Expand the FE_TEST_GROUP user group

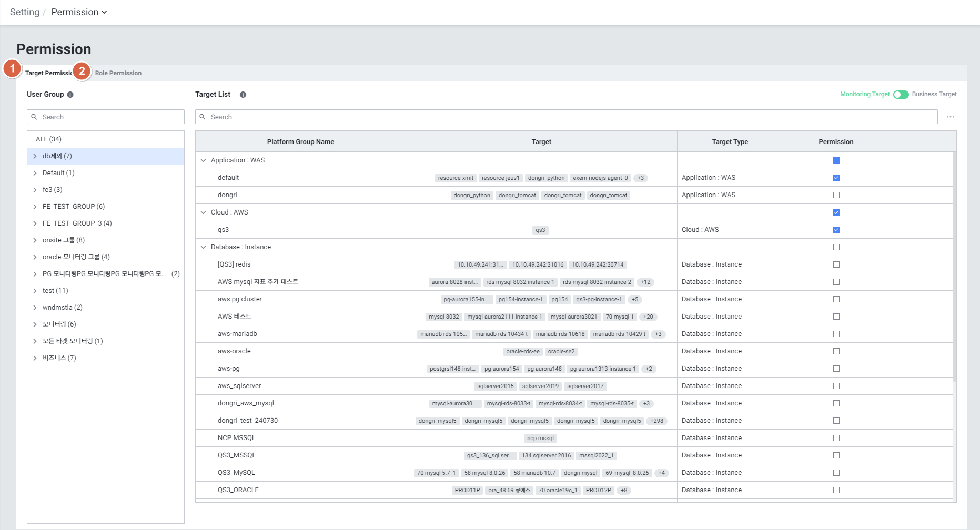pos(35,207)
